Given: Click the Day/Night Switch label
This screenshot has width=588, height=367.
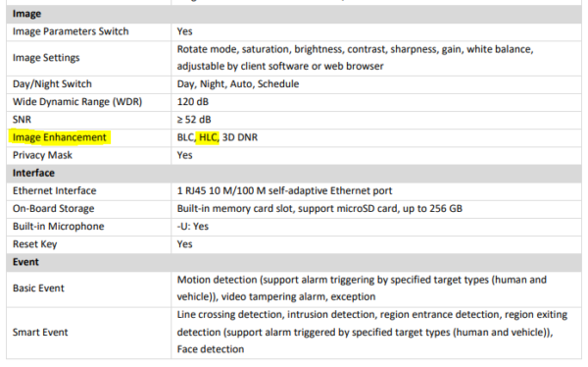Looking at the screenshot, I should 52,84.
